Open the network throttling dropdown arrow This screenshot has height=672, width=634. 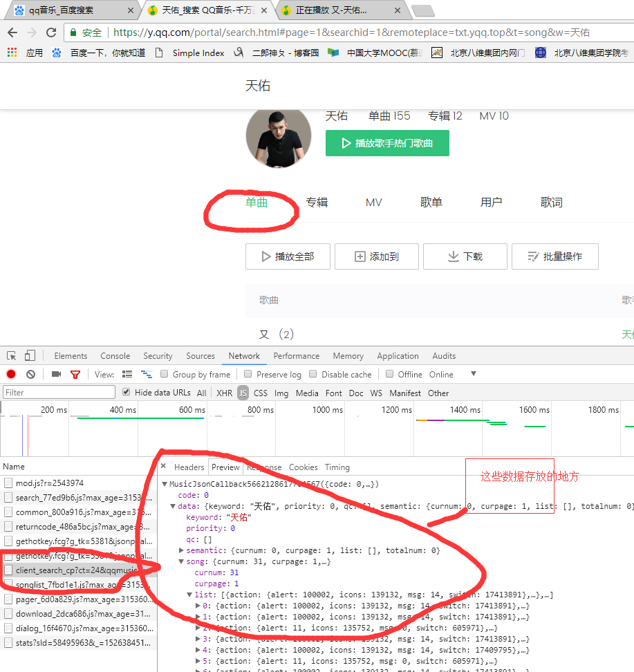pyautogui.click(x=473, y=374)
